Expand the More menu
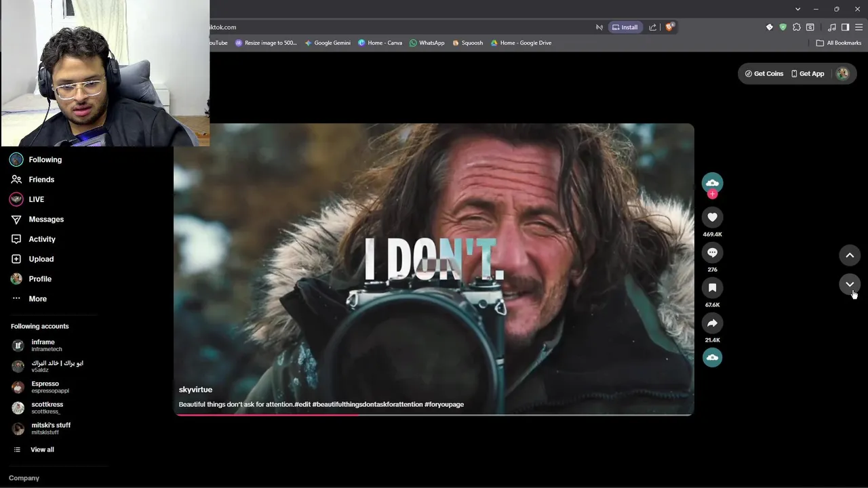Viewport: 868px width, 488px height. click(28, 298)
